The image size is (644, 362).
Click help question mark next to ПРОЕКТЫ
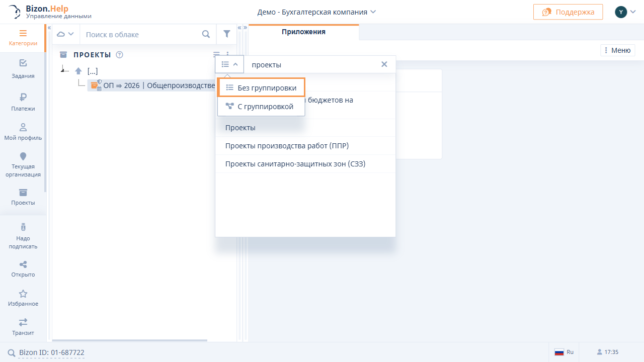119,55
